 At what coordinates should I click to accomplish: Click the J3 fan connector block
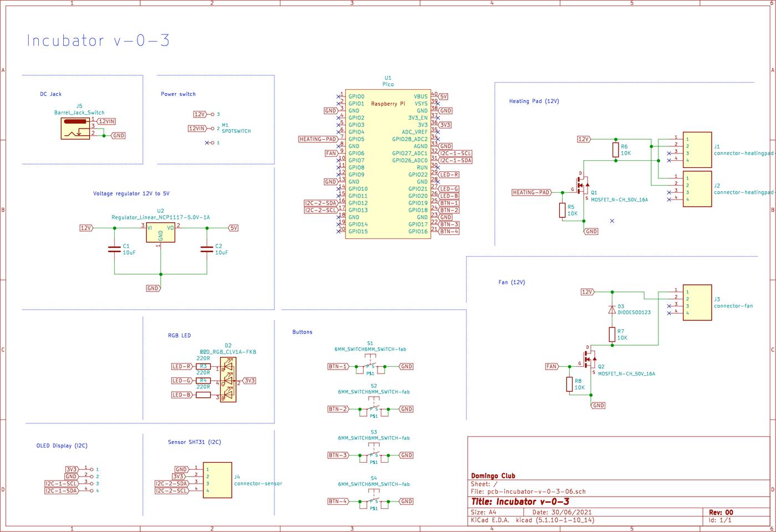click(697, 302)
